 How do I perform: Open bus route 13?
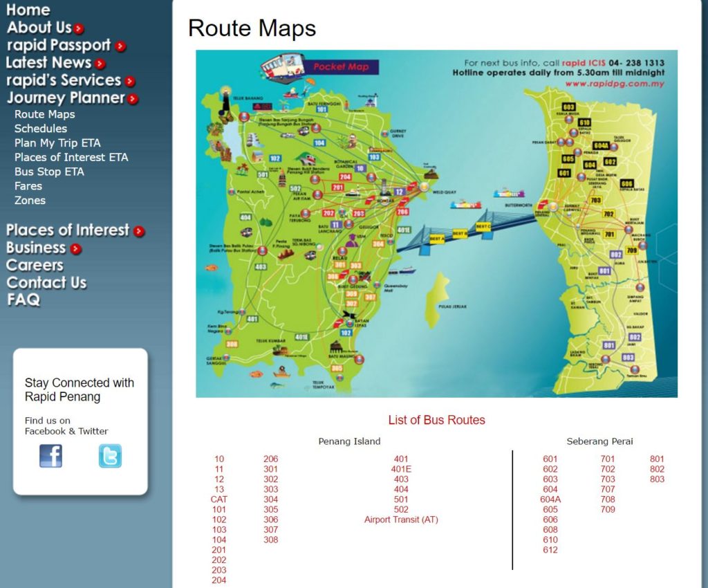[219, 490]
